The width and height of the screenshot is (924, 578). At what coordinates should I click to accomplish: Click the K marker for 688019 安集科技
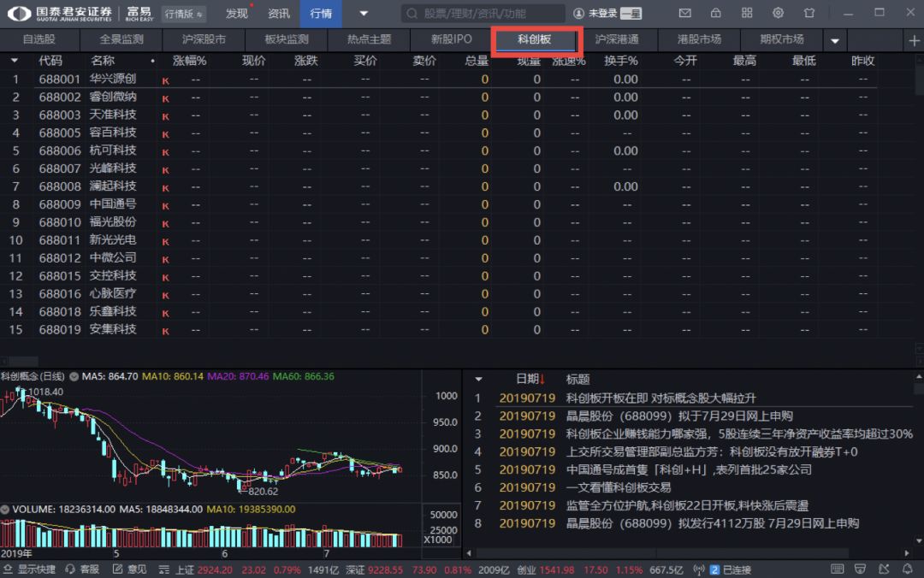pyautogui.click(x=166, y=331)
